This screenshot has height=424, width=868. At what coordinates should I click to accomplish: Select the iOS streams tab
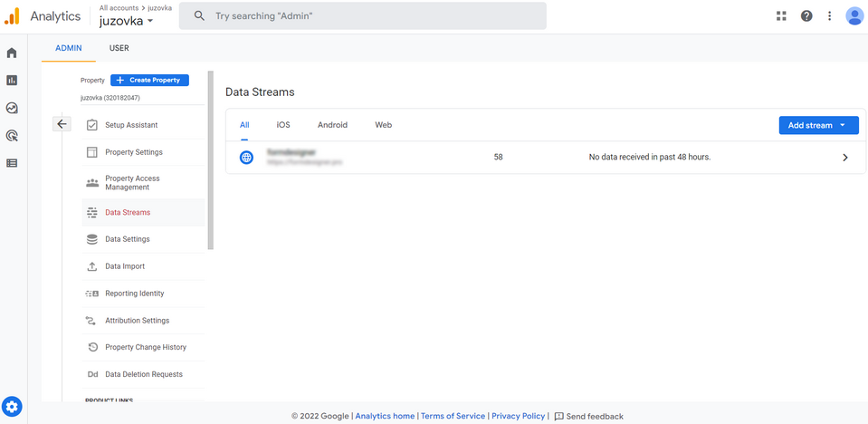point(283,125)
